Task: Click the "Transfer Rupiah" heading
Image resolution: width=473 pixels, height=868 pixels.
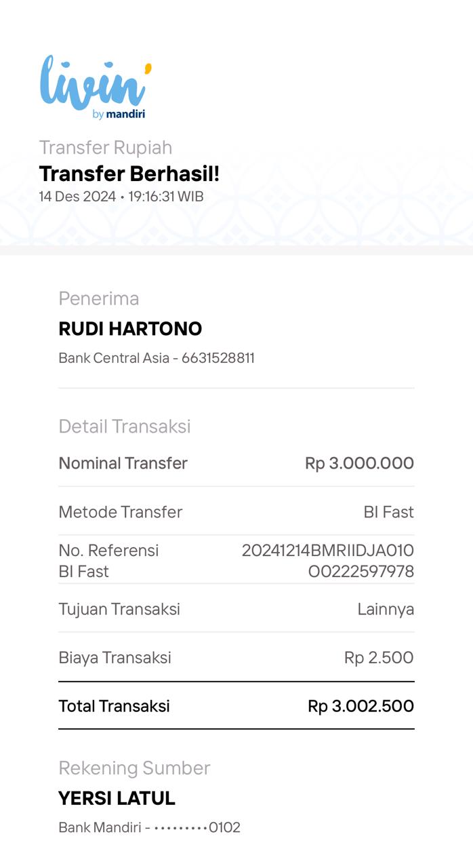Action: (106, 147)
